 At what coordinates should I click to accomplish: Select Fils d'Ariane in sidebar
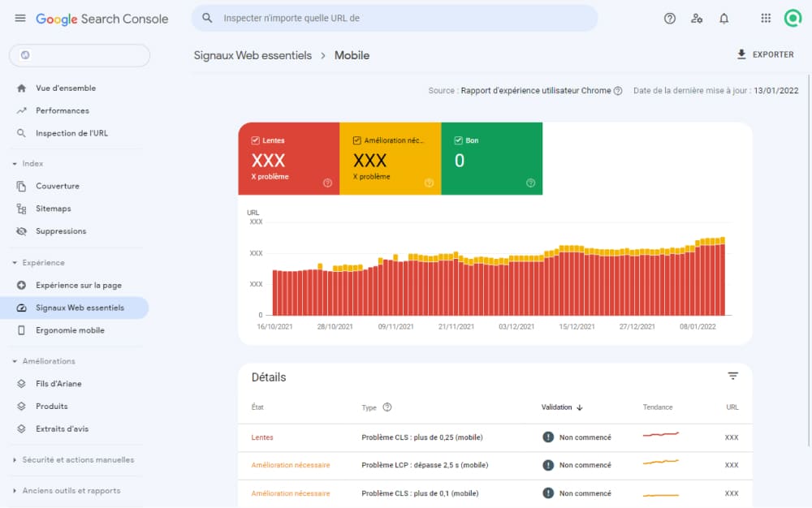58,384
